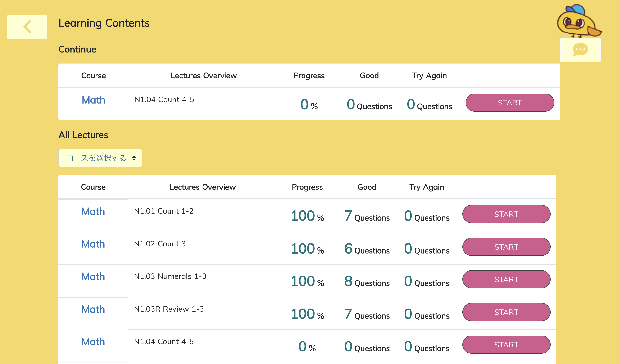This screenshot has width=619, height=364.
Task: Open Math link for N1.03R Review 1-3
Action: (93, 309)
